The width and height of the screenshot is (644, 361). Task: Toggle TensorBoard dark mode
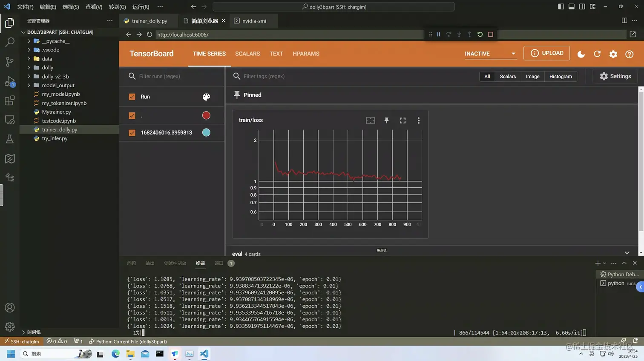click(581, 54)
